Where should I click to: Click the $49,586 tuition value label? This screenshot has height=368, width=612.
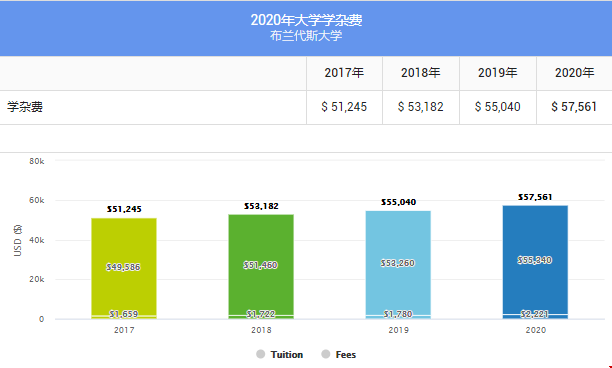point(123,267)
